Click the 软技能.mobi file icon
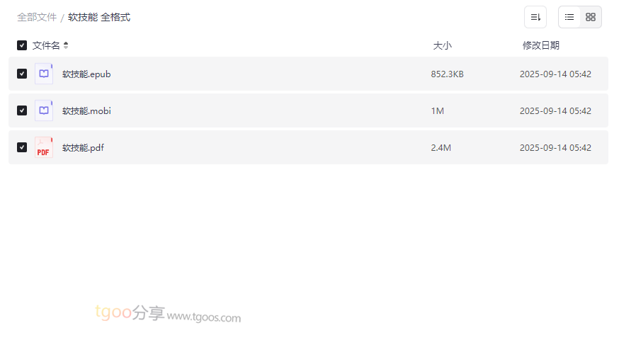Image resolution: width=619 pixels, height=364 pixels. coord(44,110)
